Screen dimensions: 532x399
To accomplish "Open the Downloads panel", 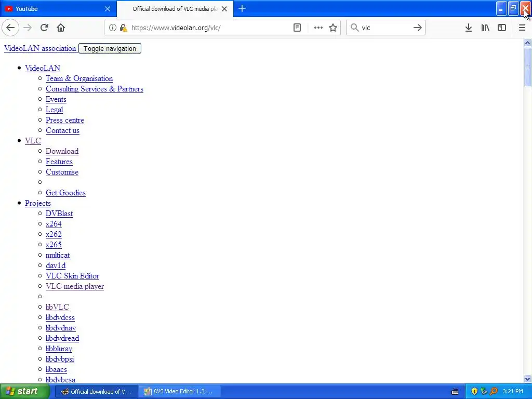I will [469, 28].
